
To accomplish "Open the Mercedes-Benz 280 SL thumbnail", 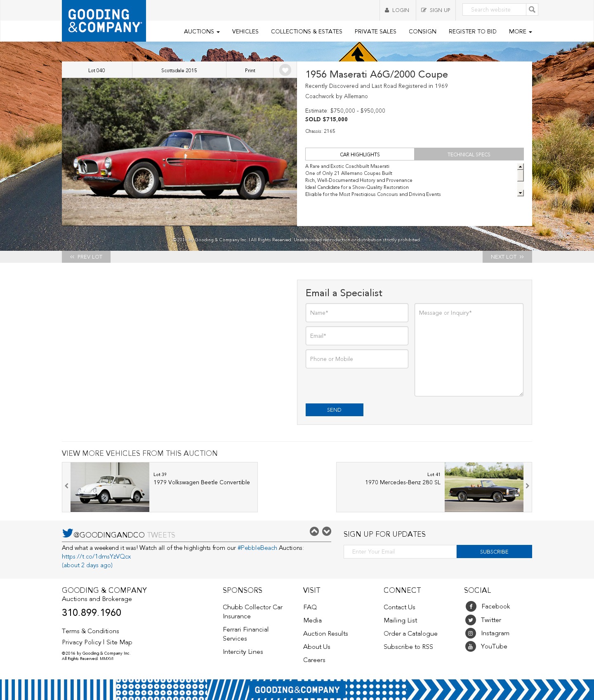I will (484, 487).
